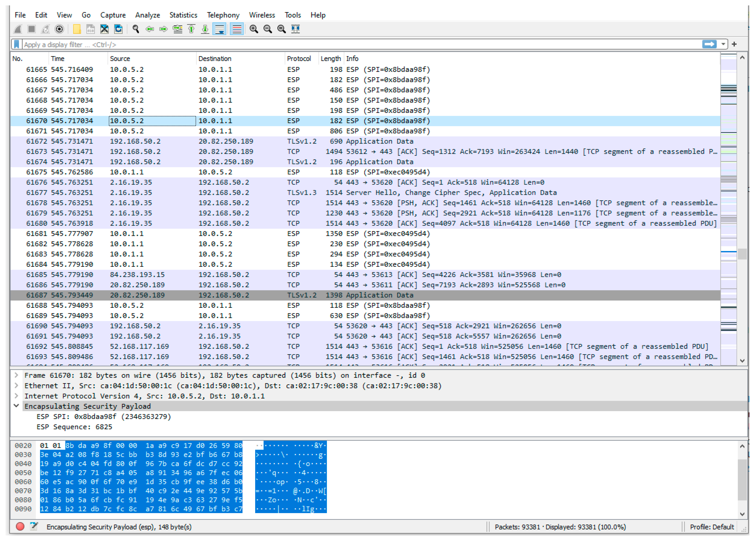
Task: Open the capture options gear icon
Action: (x=59, y=29)
